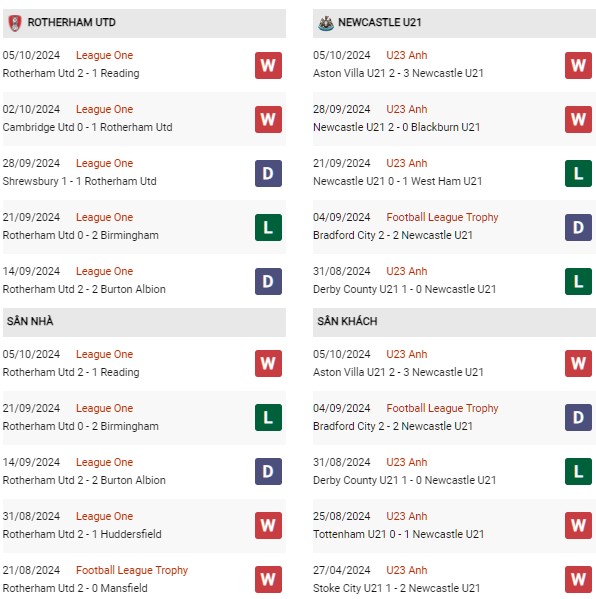This screenshot has height=599, width=596.
Task: Click the Newcastle U21 club crest icon
Action: coord(326,23)
